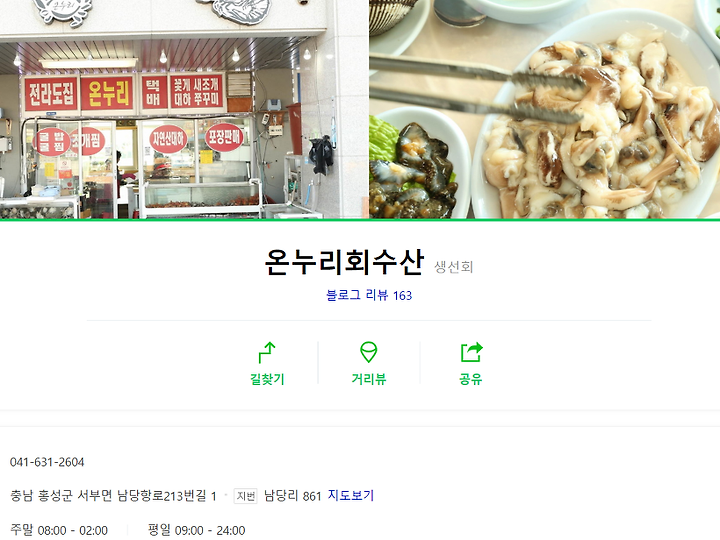Click the 길찾기 directions arrow icon
Viewport: 720px width, 540px height.
[267, 352]
